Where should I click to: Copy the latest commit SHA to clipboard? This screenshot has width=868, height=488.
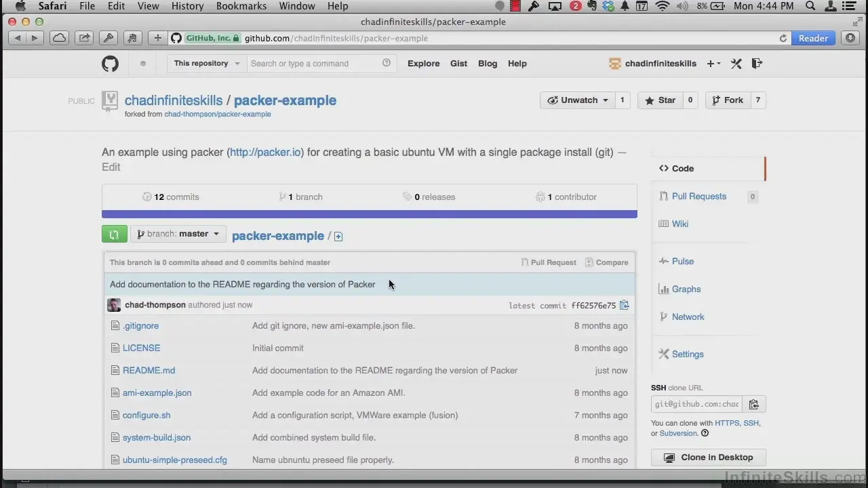[x=625, y=305]
